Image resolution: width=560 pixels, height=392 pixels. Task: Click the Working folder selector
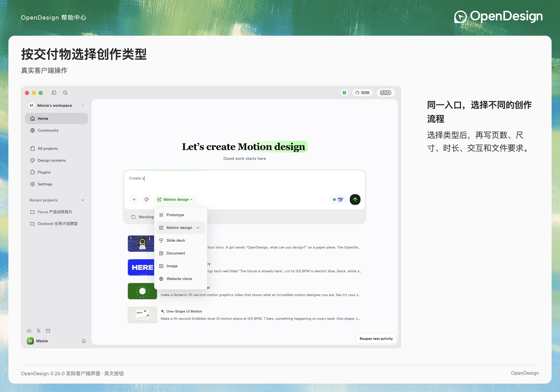tap(142, 217)
